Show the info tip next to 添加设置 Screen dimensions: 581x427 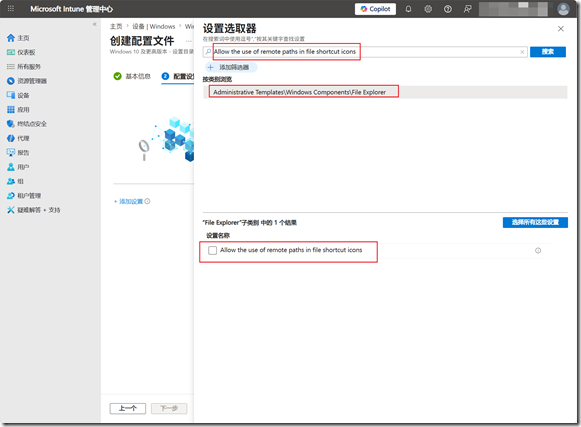coord(147,201)
